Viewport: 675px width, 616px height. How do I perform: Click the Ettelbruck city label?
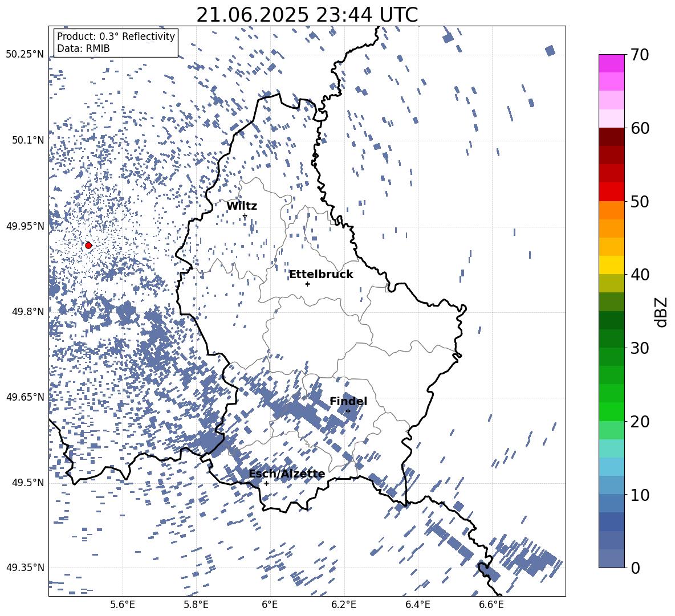point(321,274)
